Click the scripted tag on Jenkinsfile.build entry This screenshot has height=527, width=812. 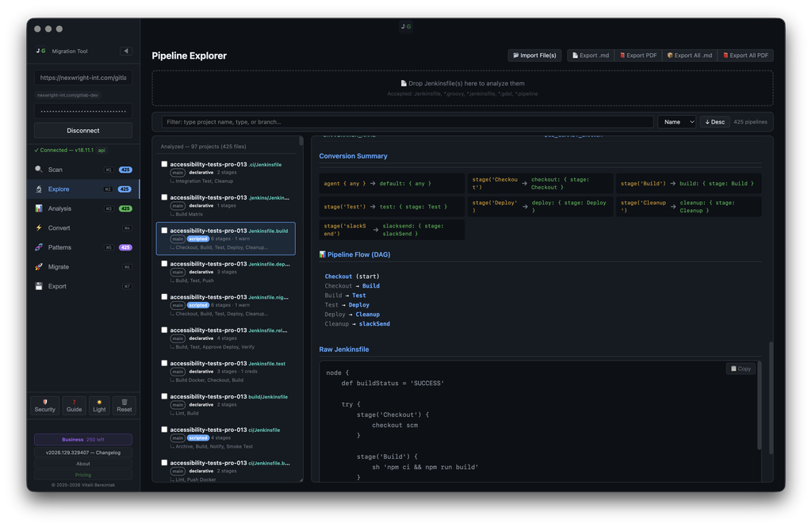click(197, 239)
